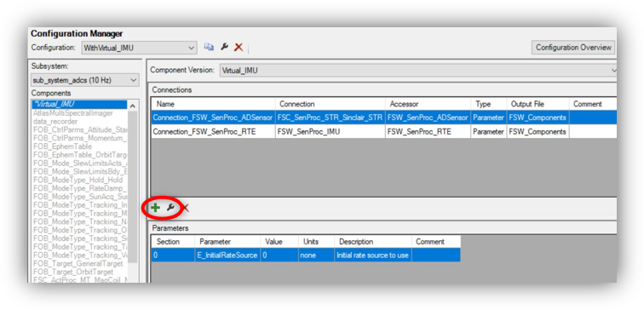Image resolution: width=644 pixels, height=310 pixels.
Task: Select data_recorder in Components list
Action: (55, 122)
